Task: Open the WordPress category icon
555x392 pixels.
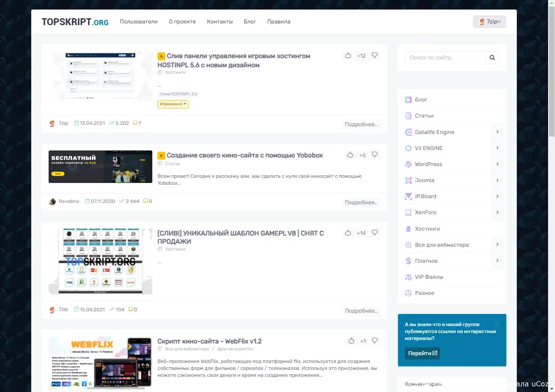Action: (x=408, y=164)
